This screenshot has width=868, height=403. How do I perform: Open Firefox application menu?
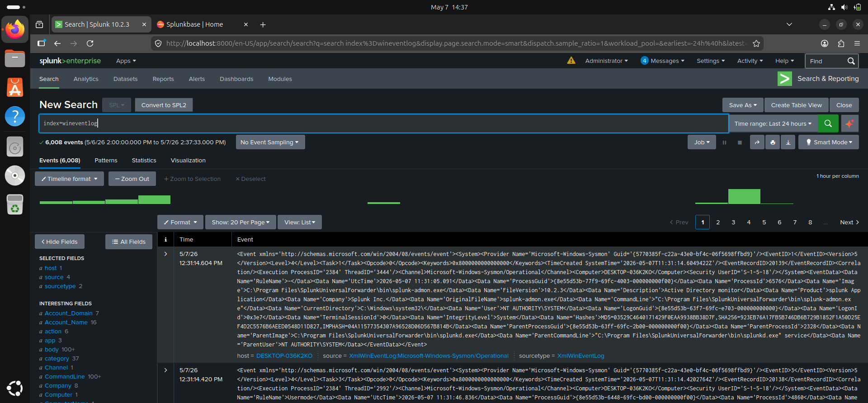857,43
